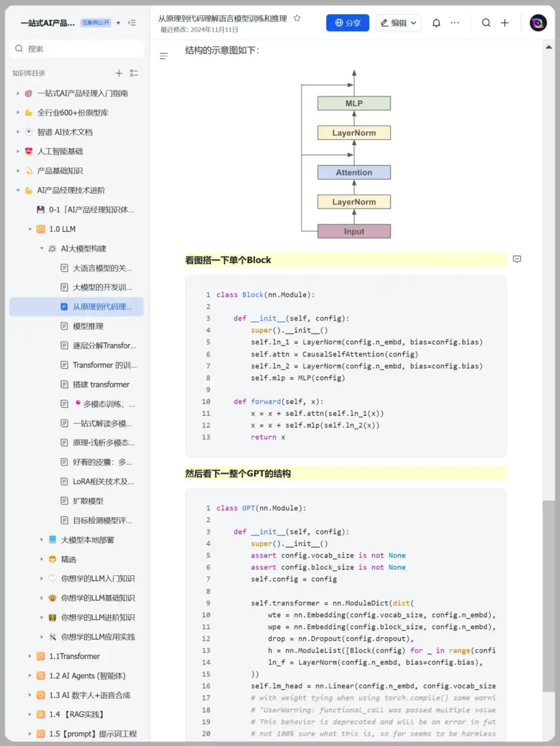Click the blue 分享 button
Viewport: 560px width, 746px height.
click(x=347, y=23)
